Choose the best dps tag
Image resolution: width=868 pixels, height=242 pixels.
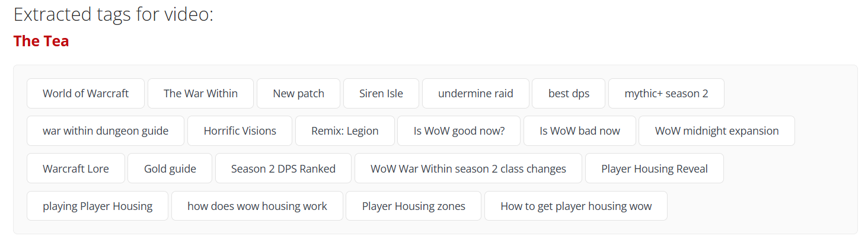[569, 94]
